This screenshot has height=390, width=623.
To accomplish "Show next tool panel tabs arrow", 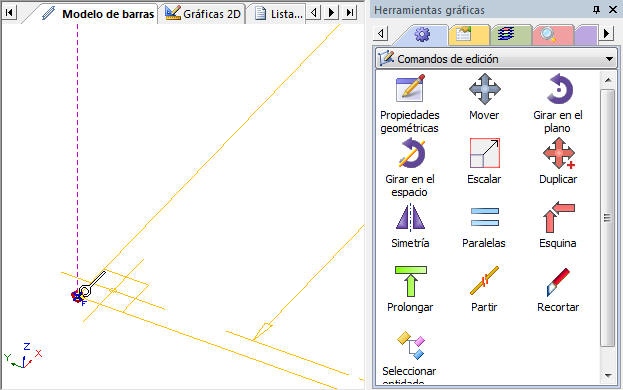I will pos(607,34).
